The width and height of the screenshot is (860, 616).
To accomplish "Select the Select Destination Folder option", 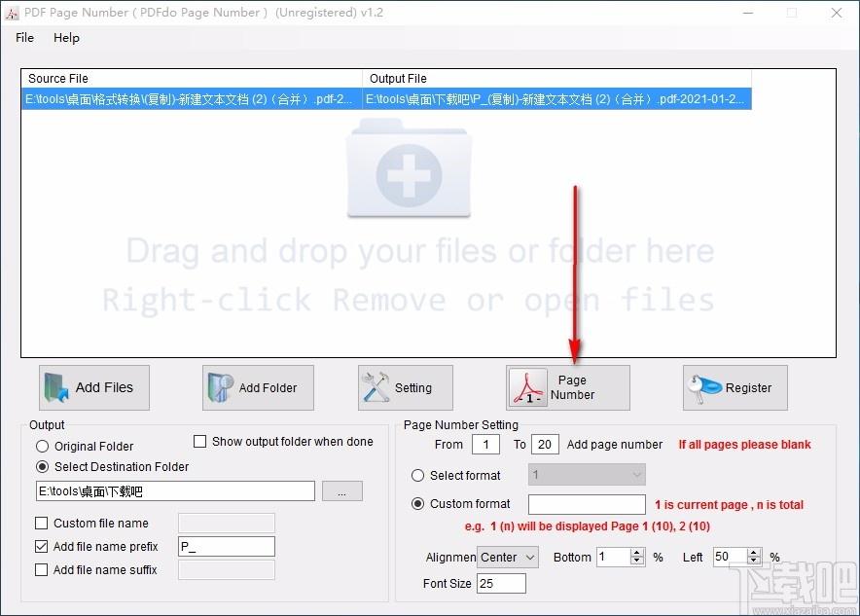I will point(42,467).
